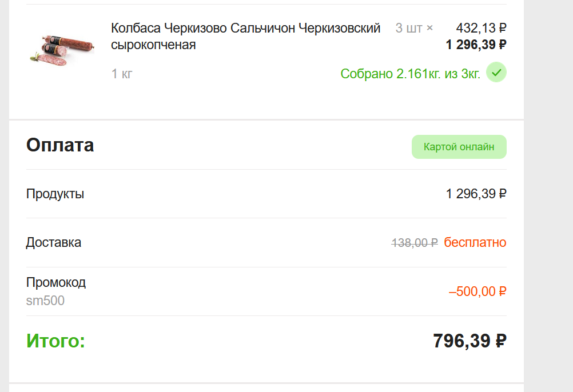The image size is (573, 392).
Task: Click the –500,00 ₽ promo discount amount
Action: click(477, 291)
